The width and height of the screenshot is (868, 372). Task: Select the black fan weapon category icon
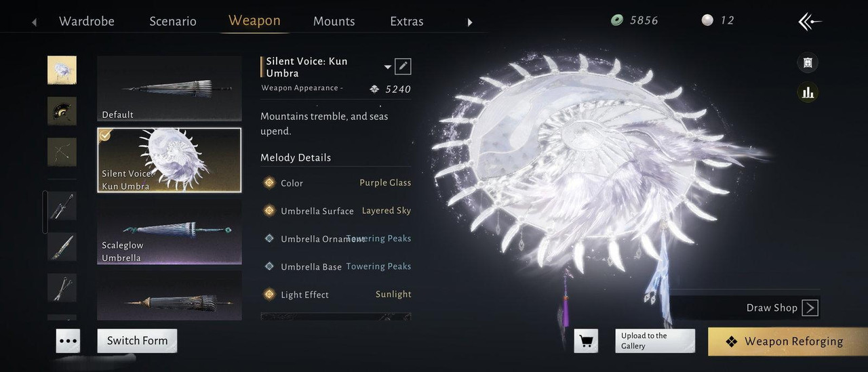(62, 110)
